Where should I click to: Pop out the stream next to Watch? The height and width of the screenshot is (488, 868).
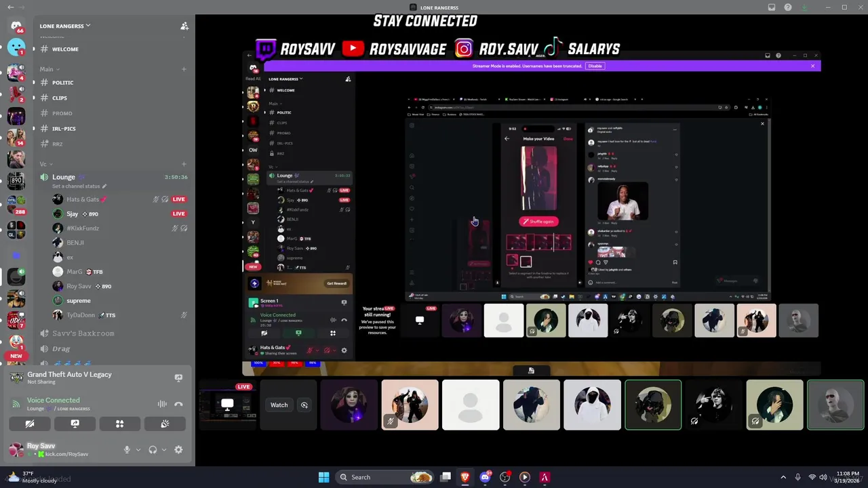point(304,405)
